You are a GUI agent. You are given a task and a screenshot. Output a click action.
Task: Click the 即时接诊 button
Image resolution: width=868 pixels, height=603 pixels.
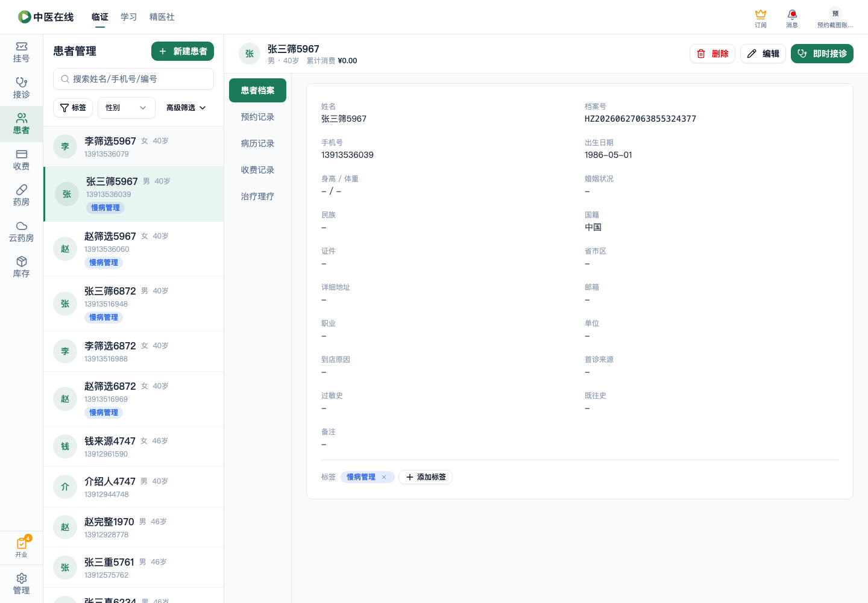(x=822, y=54)
